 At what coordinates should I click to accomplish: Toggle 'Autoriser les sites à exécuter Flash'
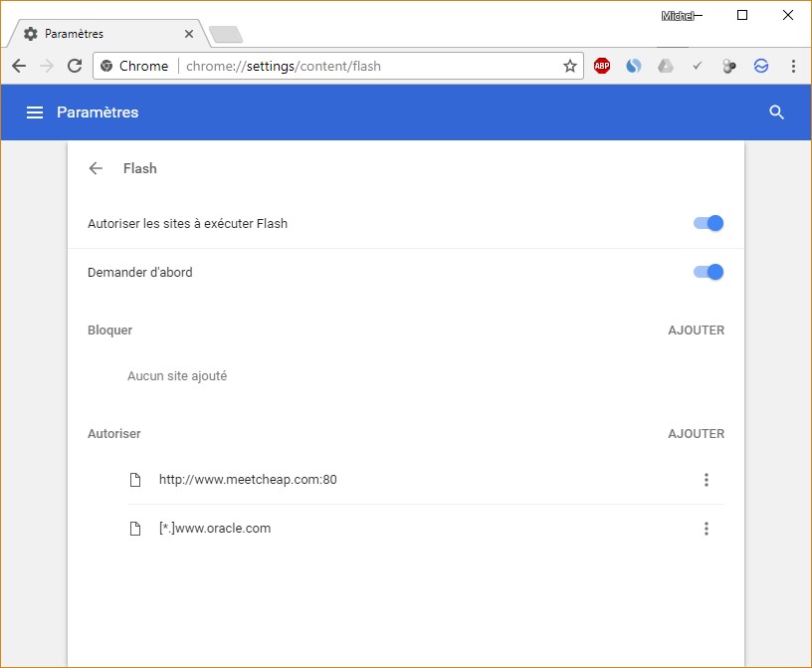[x=709, y=223]
